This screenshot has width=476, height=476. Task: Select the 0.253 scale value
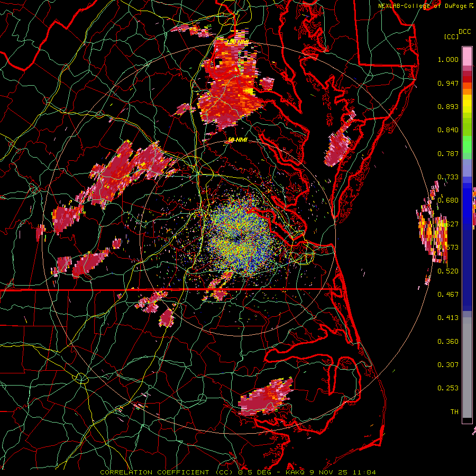[x=448, y=388]
